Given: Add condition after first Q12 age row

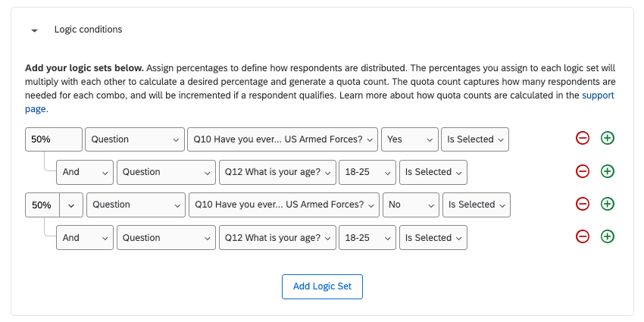Looking at the screenshot, I should coord(607,171).
